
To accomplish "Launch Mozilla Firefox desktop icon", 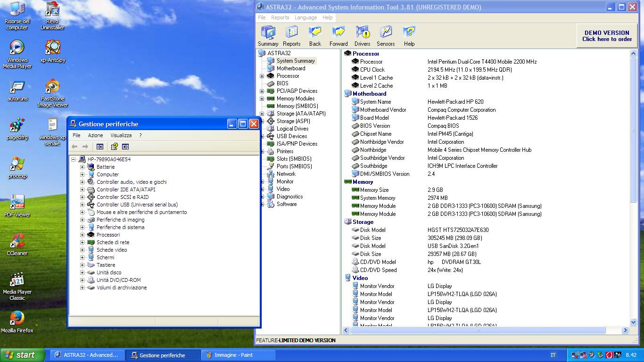I will click(17, 321).
